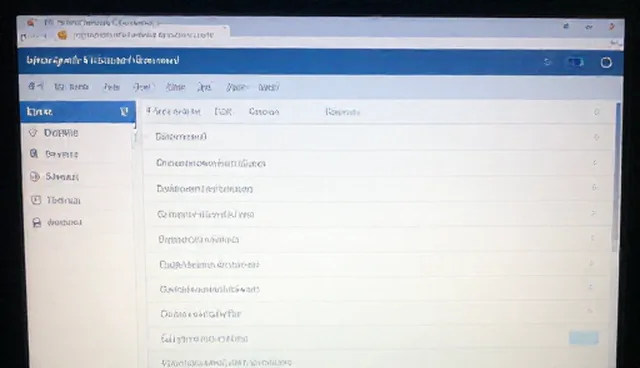This screenshot has height=368, width=640.
Task: Click the vertical scrollbar on the right edge
Action: pos(616,177)
